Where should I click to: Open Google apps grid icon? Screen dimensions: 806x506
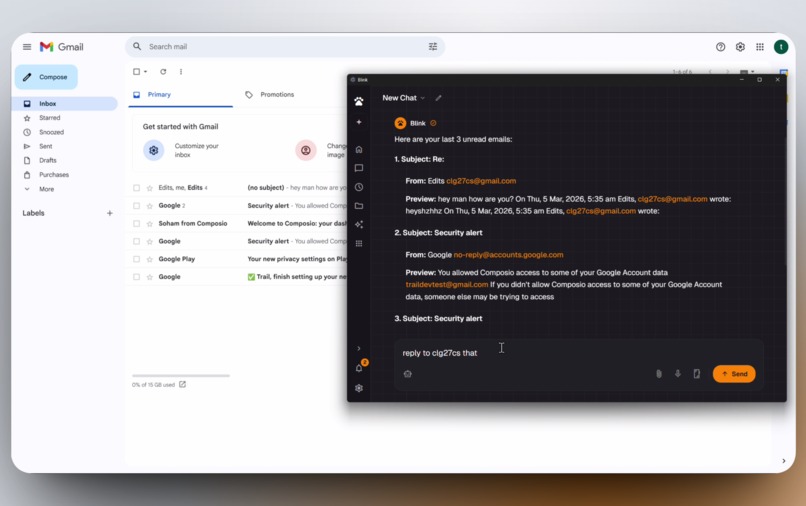(760, 47)
